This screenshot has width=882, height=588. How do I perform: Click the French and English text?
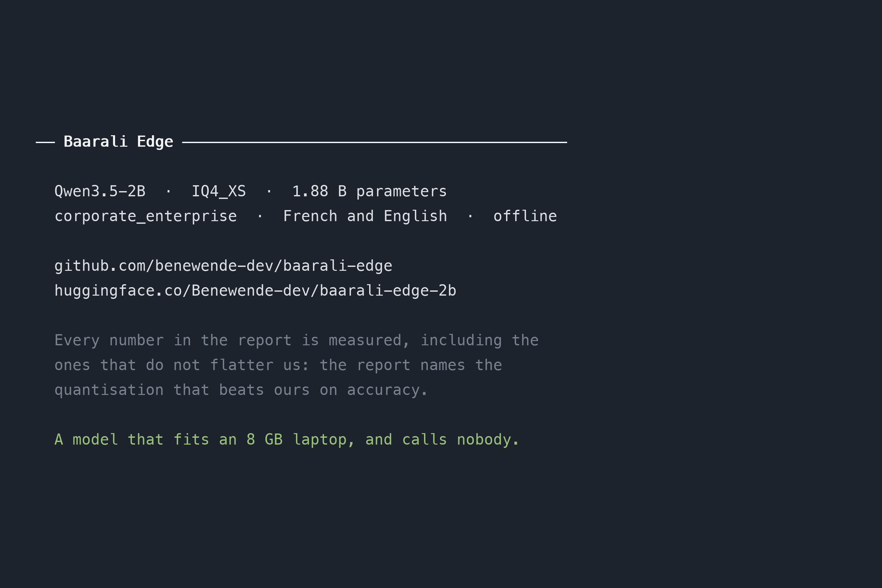(365, 216)
